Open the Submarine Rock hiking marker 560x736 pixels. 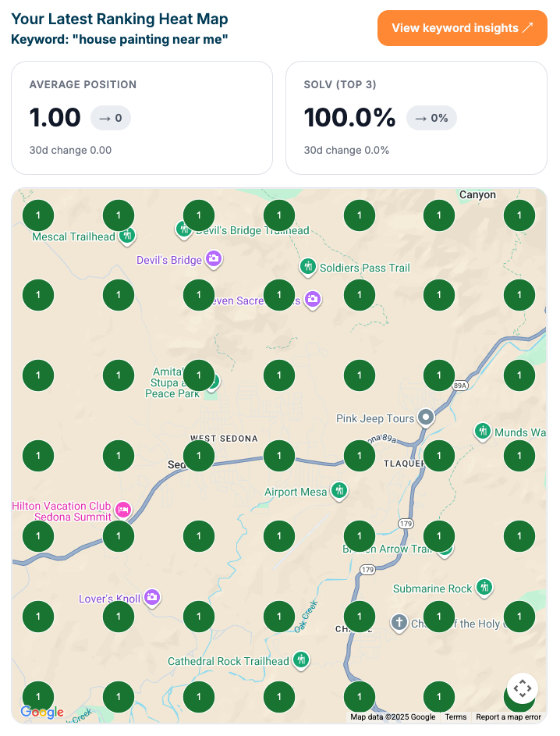[x=484, y=588]
